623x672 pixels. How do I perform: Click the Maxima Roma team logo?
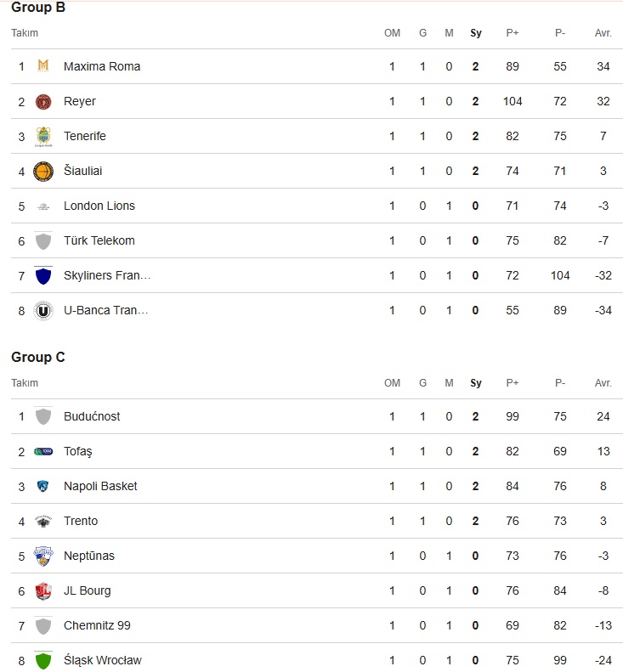pyautogui.click(x=42, y=66)
